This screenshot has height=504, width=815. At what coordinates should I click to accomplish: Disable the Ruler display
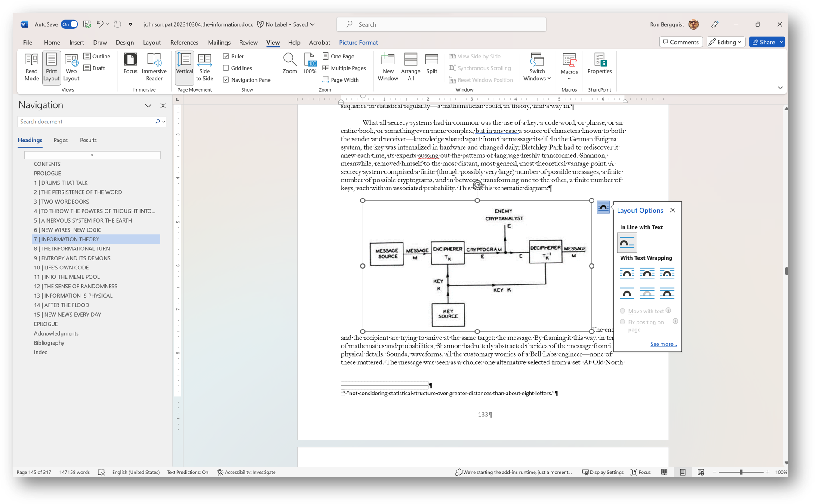[x=226, y=56]
